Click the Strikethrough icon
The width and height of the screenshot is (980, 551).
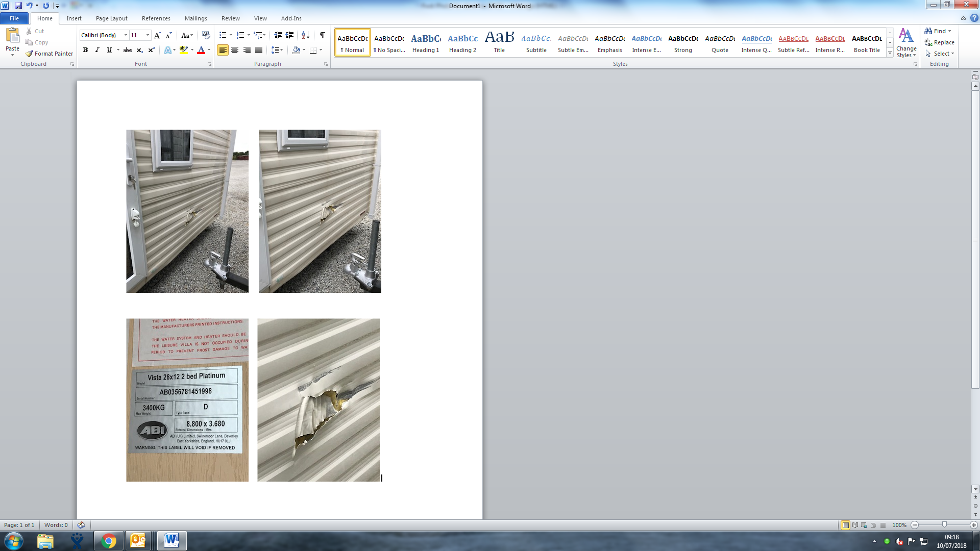128,50
